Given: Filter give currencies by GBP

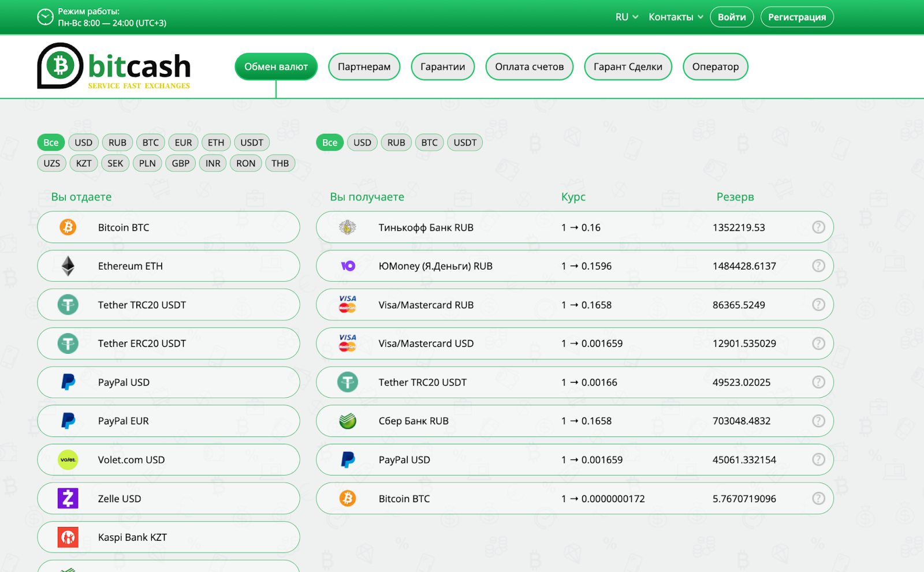Looking at the screenshot, I should click(181, 163).
